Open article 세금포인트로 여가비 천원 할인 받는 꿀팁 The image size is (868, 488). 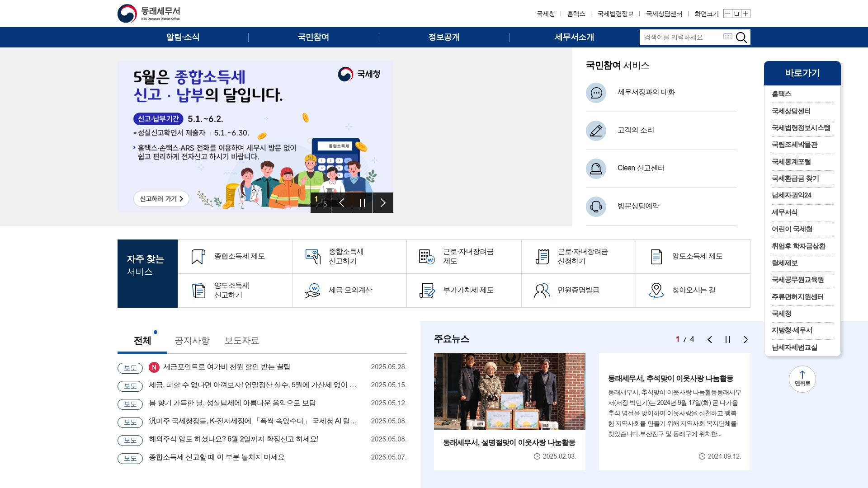point(226,367)
